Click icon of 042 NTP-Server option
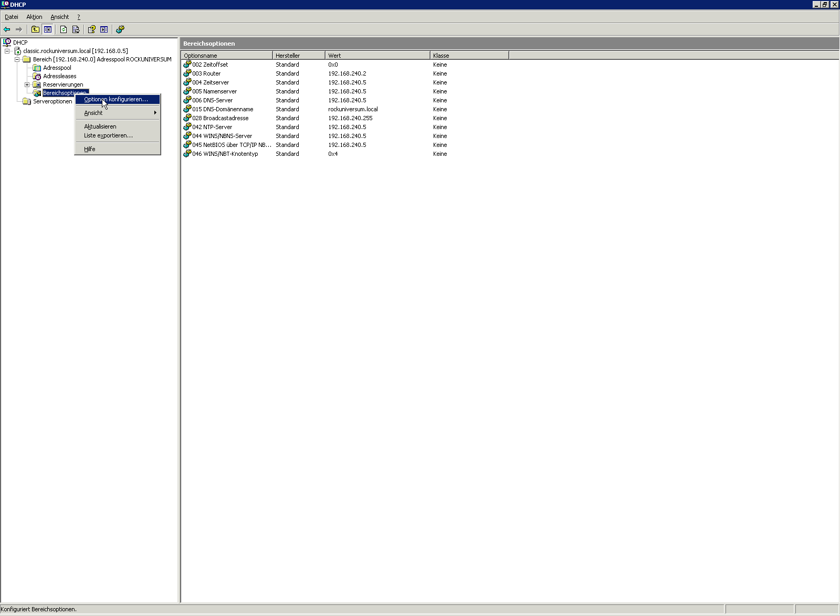Screen dimensions: 840x616 click(x=187, y=126)
